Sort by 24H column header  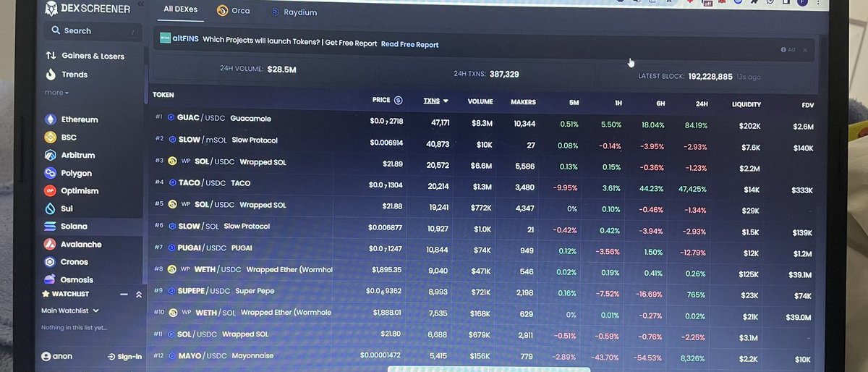click(700, 103)
